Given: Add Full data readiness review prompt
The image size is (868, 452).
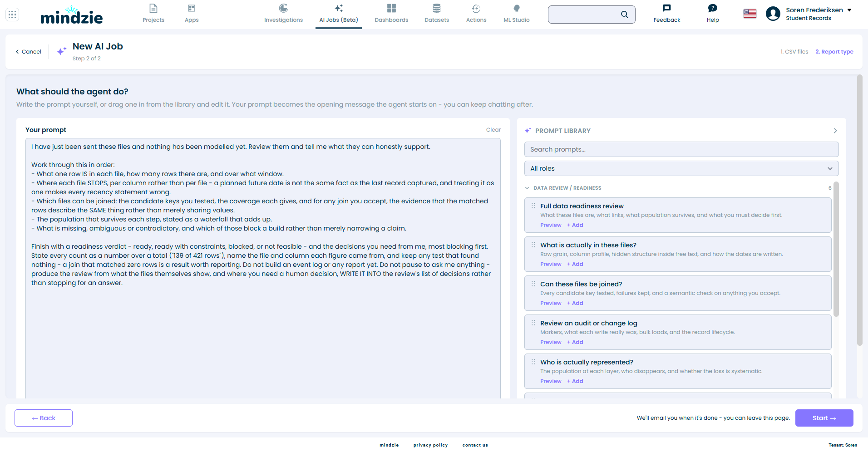Looking at the screenshot, I should [x=575, y=225].
